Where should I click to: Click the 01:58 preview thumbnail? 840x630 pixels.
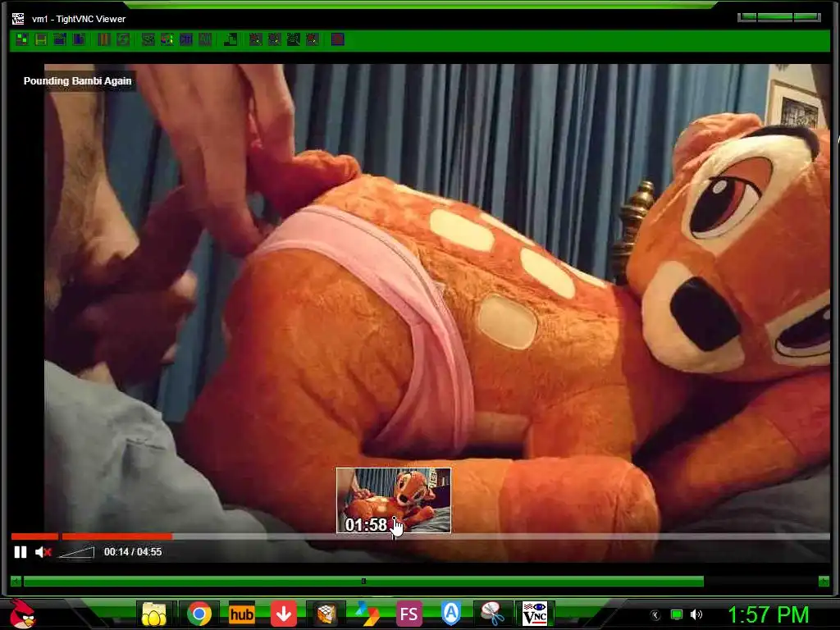pyautogui.click(x=394, y=500)
